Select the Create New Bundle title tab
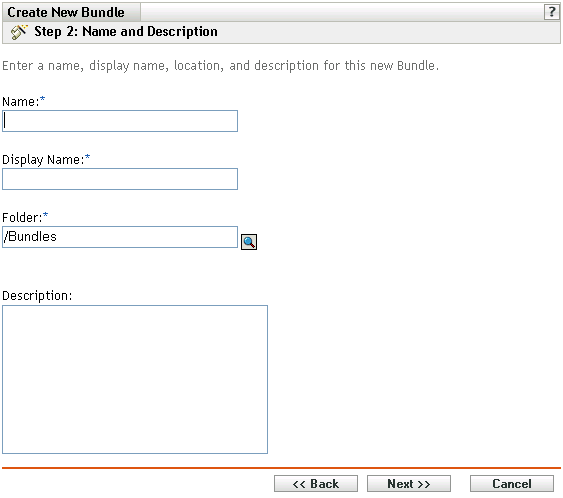 pos(71,12)
